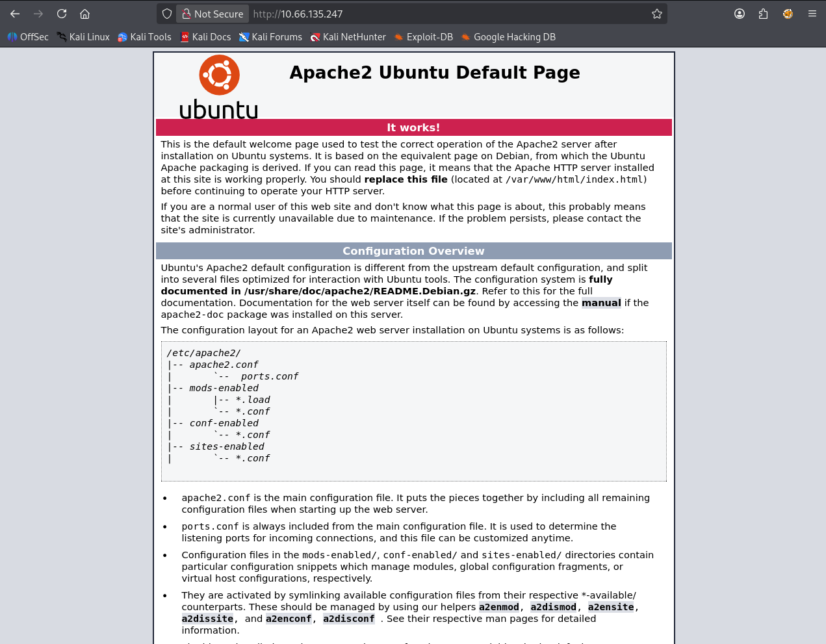Image resolution: width=826 pixels, height=644 pixels.
Task: Open the Kali Tools bookmark
Action: 144,37
